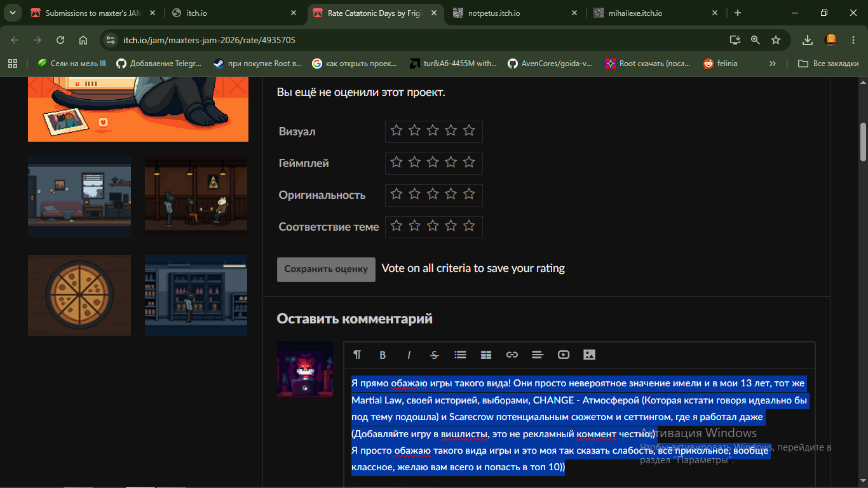Open the Chrome three-dot menu
This screenshot has height=488, width=868.
tap(853, 40)
